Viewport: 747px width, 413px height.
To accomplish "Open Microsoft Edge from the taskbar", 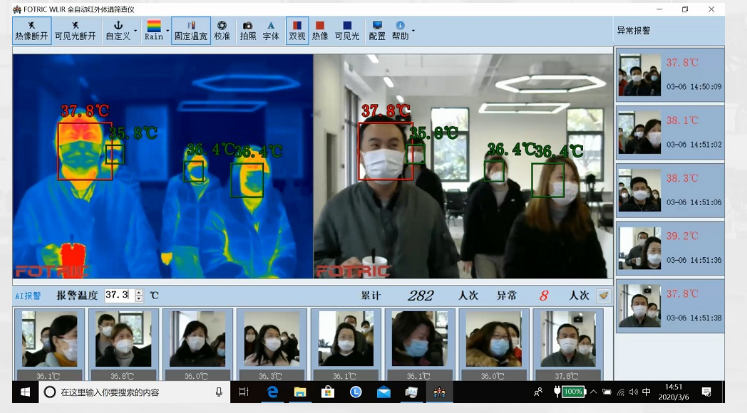I will [x=271, y=393].
